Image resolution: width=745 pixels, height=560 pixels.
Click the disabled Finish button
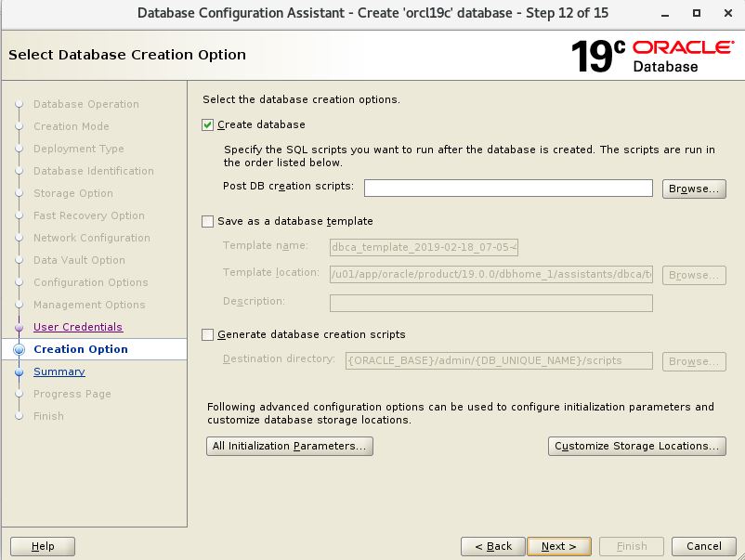click(632, 546)
